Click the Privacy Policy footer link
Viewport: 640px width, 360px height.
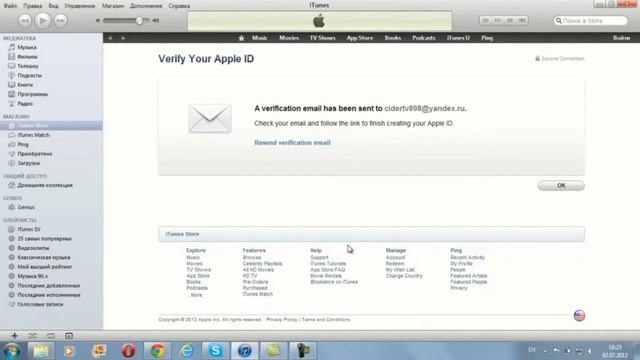[x=282, y=320]
